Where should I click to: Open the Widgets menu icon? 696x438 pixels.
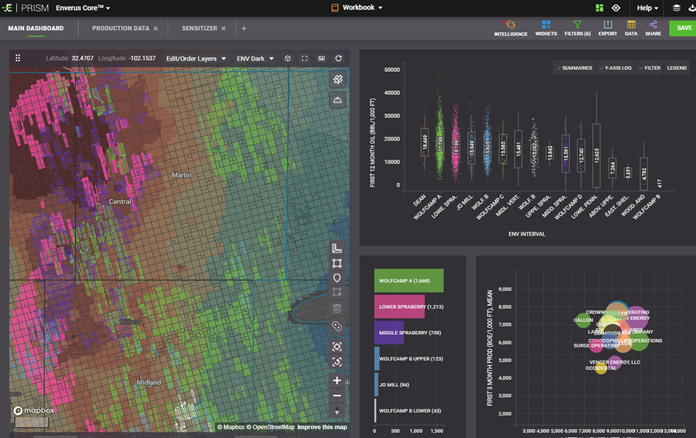coord(545,23)
